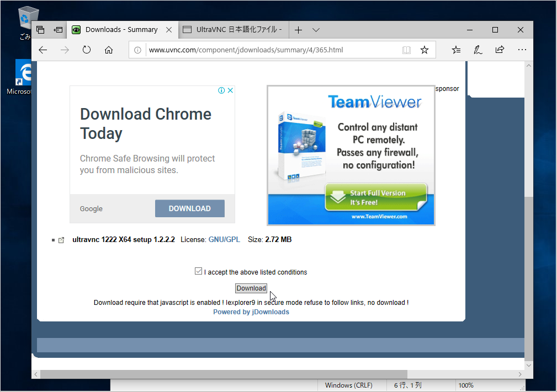557x392 pixels.
Task: Click the browser Back arrow
Action: pyautogui.click(x=43, y=50)
